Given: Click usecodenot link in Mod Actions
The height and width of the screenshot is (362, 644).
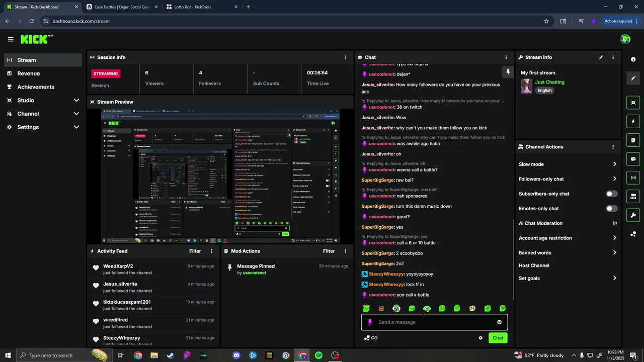Looking at the screenshot, I should click(254, 273).
